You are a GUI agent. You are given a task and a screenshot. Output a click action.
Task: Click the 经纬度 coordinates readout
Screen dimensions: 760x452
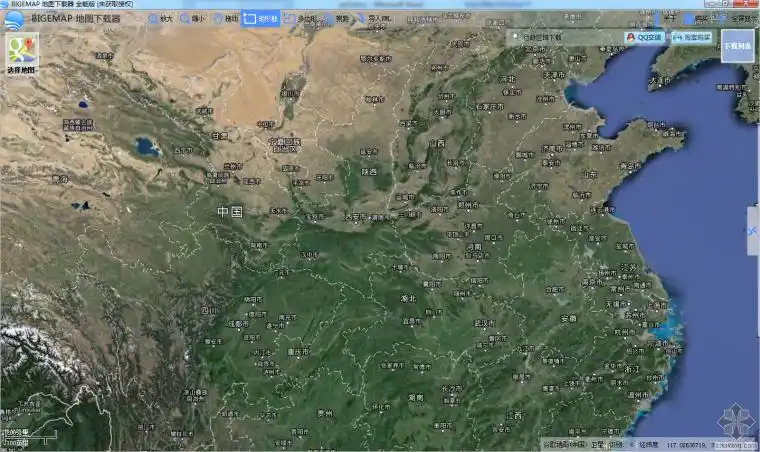pos(648,444)
